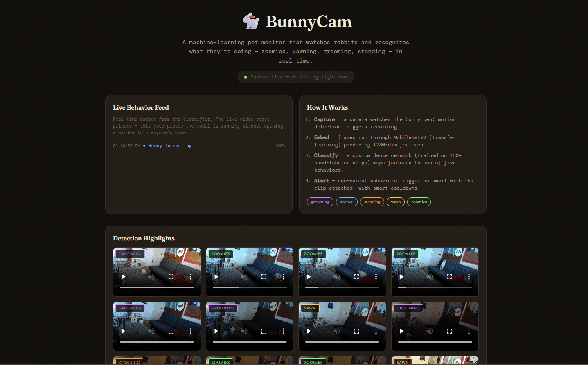Image resolution: width=588 pixels, height=365 pixels.
Task: Play the first Zoomies clip in top row
Action: [216, 277]
